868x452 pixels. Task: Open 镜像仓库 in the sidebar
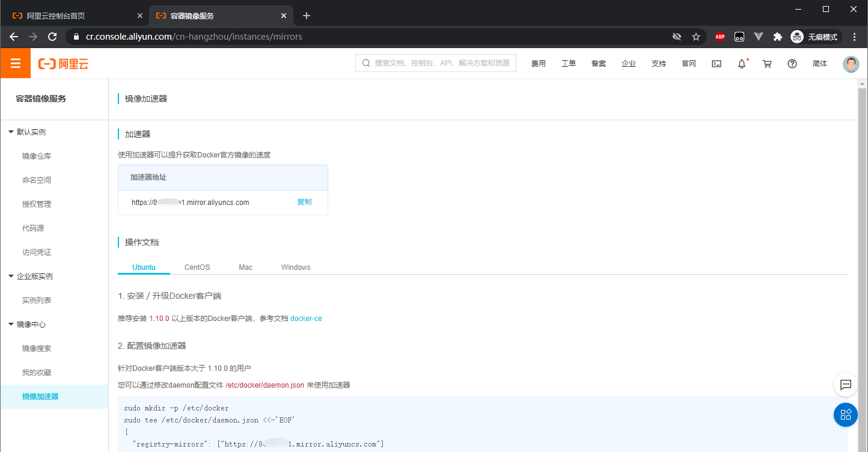37,156
